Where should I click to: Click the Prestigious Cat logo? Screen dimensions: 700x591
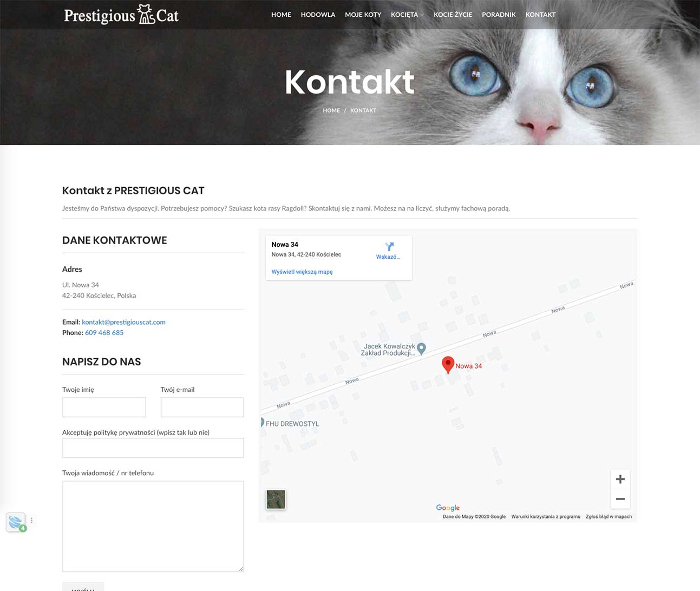tap(121, 15)
